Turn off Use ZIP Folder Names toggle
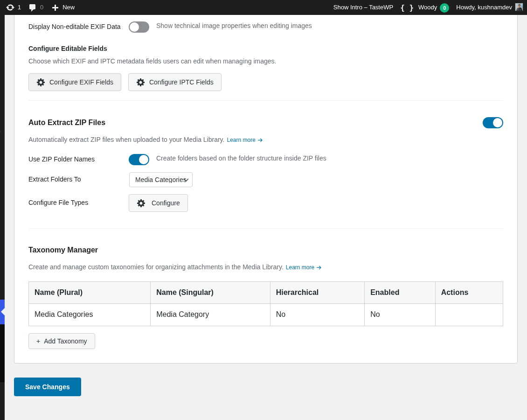The image size is (527, 420). pos(139,160)
